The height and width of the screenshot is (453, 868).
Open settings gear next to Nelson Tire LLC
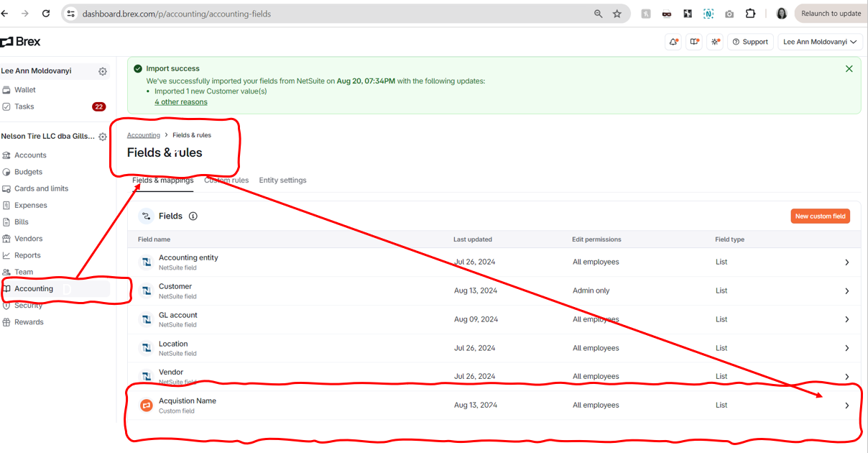(x=103, y=137)
